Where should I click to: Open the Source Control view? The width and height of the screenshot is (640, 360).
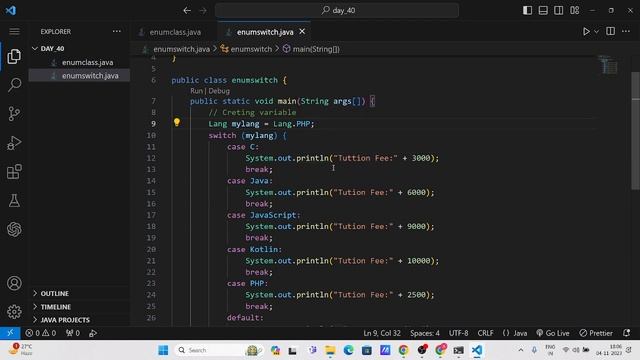14,114
